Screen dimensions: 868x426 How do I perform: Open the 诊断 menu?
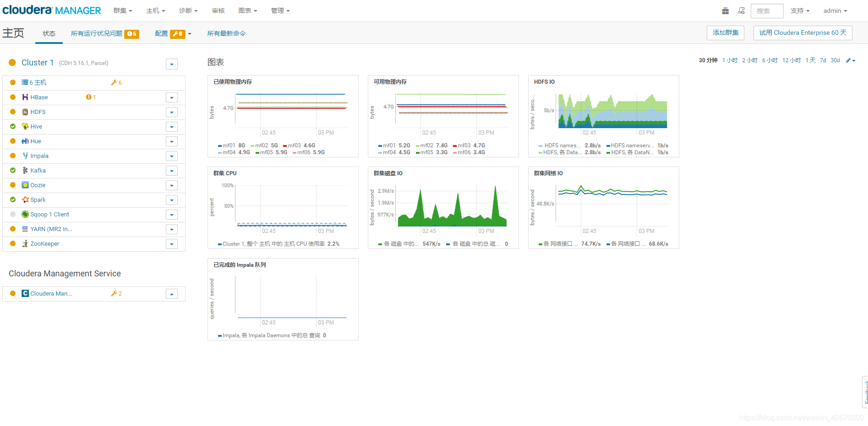(x=188, y=11)
